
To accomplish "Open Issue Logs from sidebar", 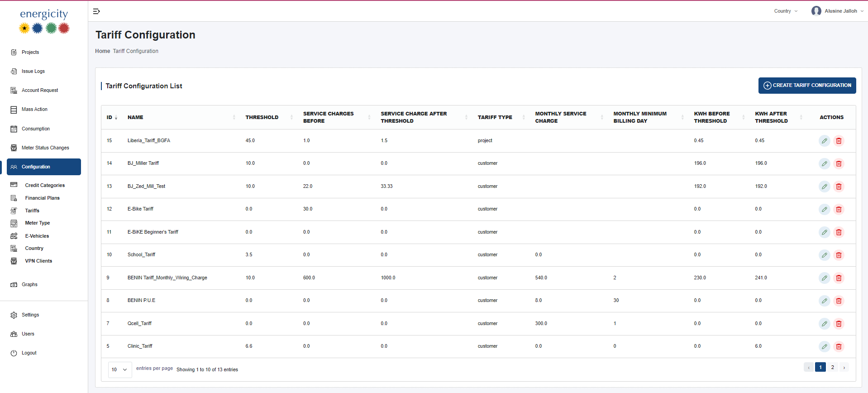I will click(x=33, y=71).
